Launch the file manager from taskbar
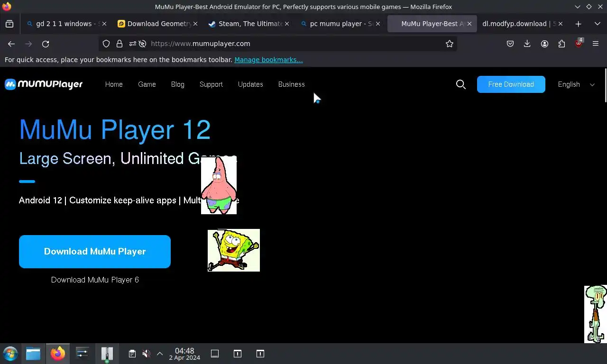Screen dimensions: 607x364 point(33,354)
